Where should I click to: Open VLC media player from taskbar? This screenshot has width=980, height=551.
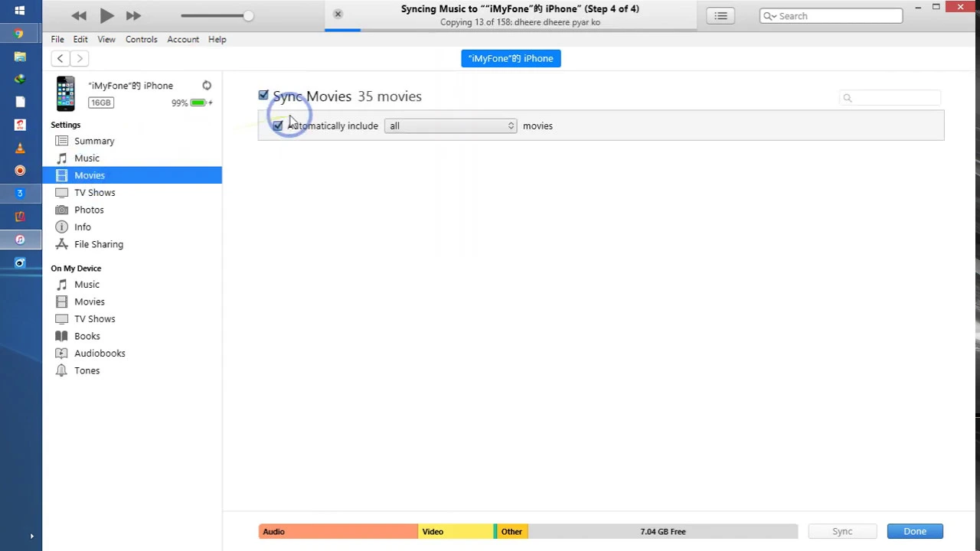coord(20,148)
